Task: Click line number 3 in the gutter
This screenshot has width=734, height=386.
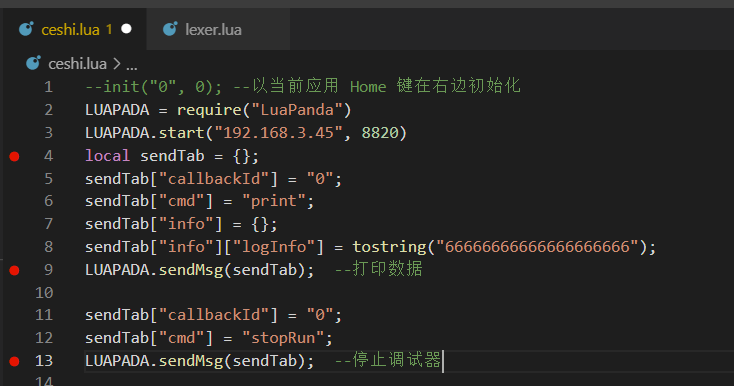Action: pyautogui.click(x=48, y=133)
